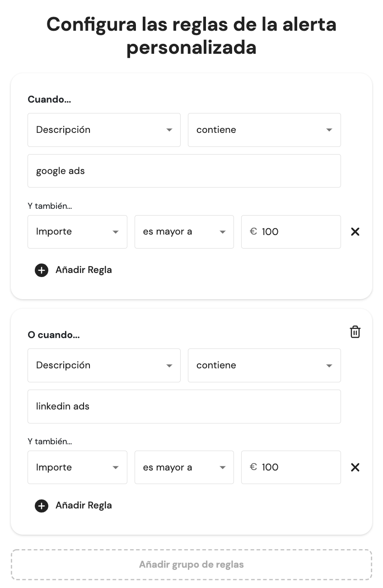The image size is (383, 588).
Task: Expand second group's 'es mayor a' dropdown
Action: click(184, 467)
